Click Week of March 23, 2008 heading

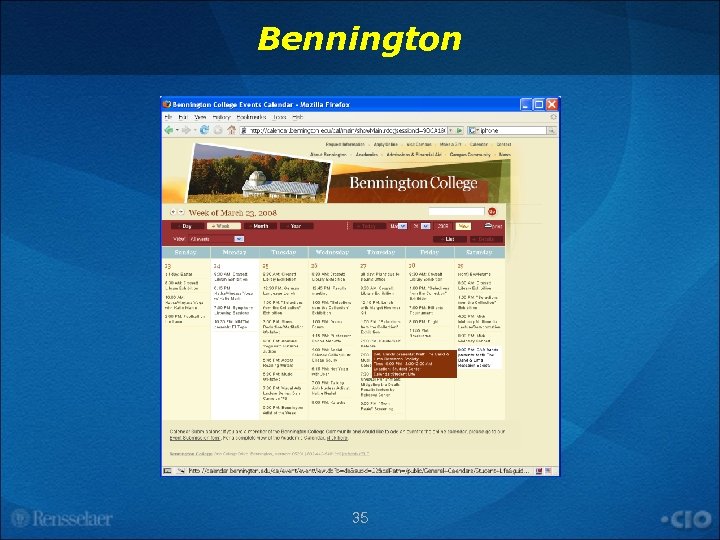click(233, 213)
